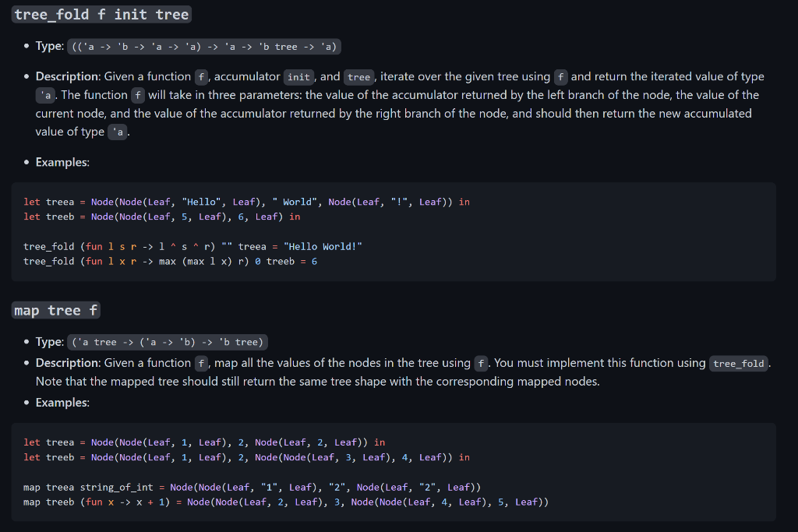
Task: Click the tree_fold badge in map's description
Action: pyautogui.click(x=737, y=363)
